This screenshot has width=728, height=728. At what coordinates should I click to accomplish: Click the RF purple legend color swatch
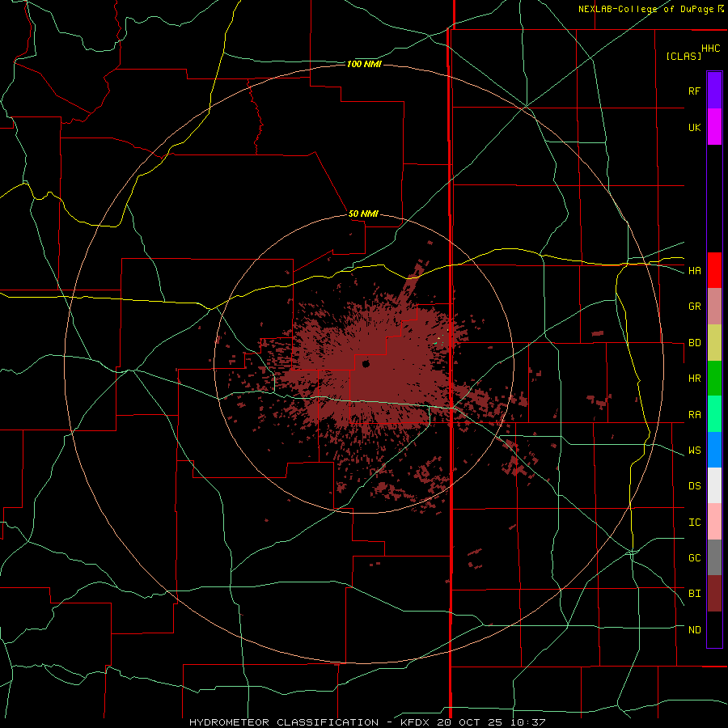714,91
